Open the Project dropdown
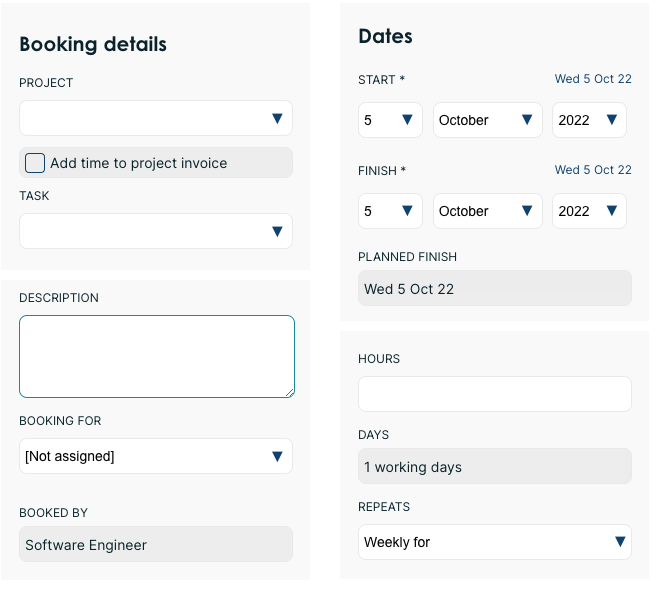This screenshot has height=594, width=660. click(x=155, y=118)
